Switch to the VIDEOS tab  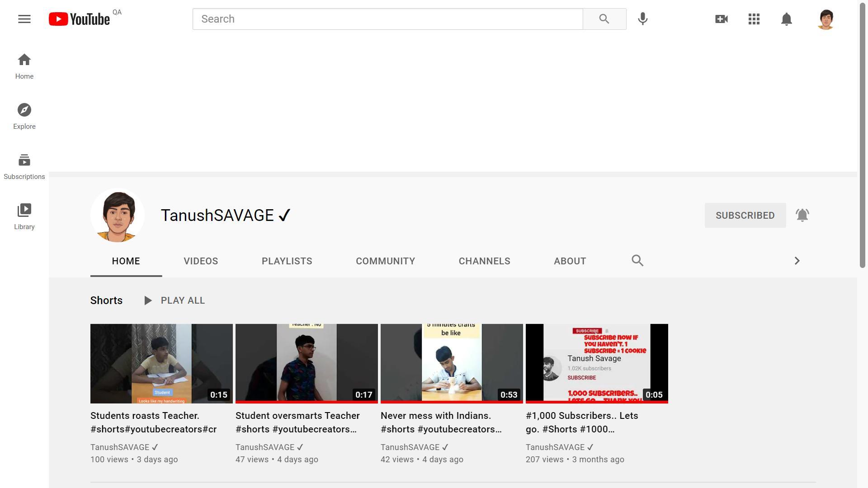[x=201, y=261]
